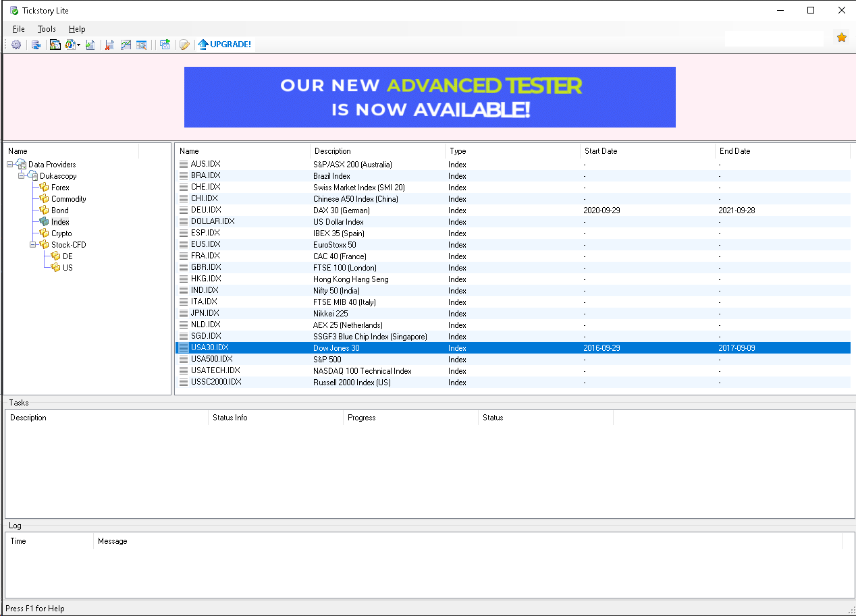Click the notepad with pencil toolbar icon
This screenshot has height=616, width=856.
(x=184, y=45)
